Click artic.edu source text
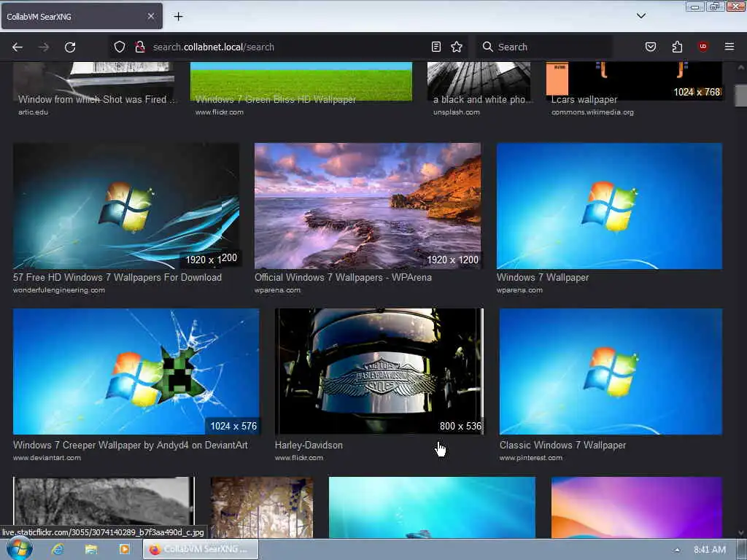The image size is (747, 560). coord(33,112)
